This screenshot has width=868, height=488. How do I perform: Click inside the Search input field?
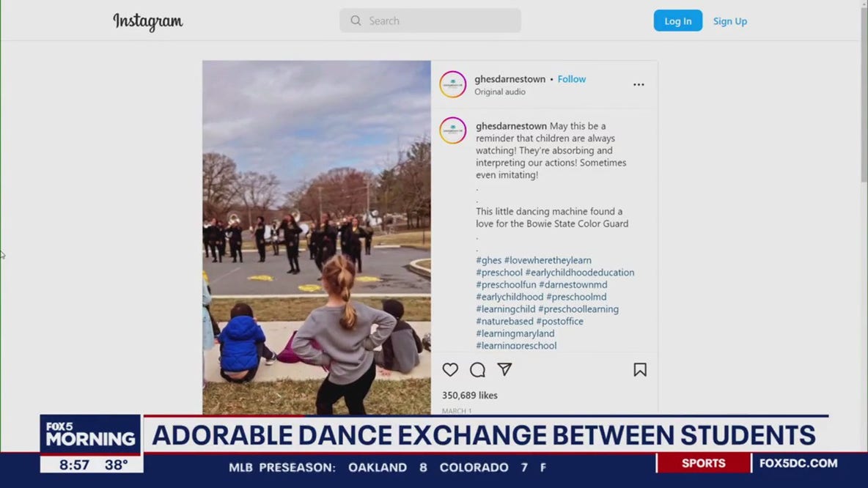click(x=440, y=21)
